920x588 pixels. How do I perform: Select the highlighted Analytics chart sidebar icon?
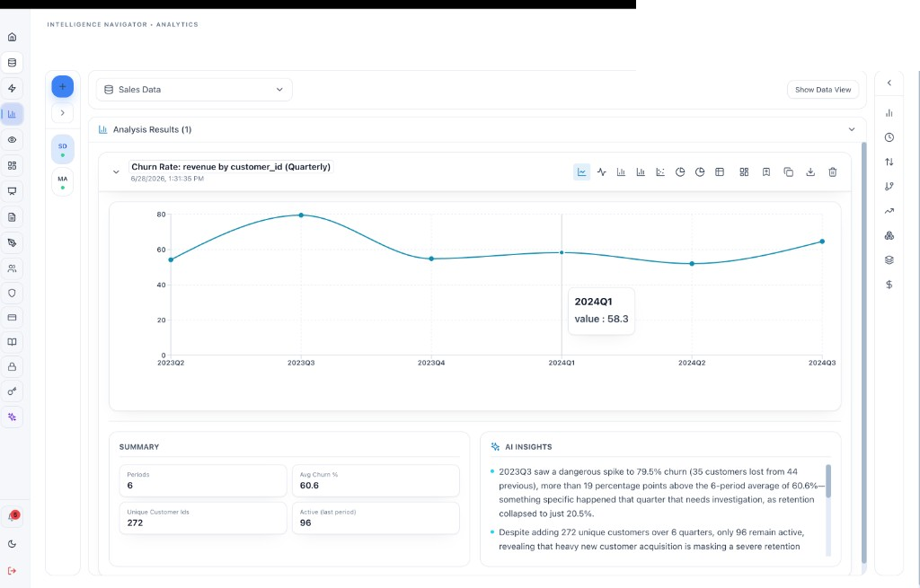point(12,114)
